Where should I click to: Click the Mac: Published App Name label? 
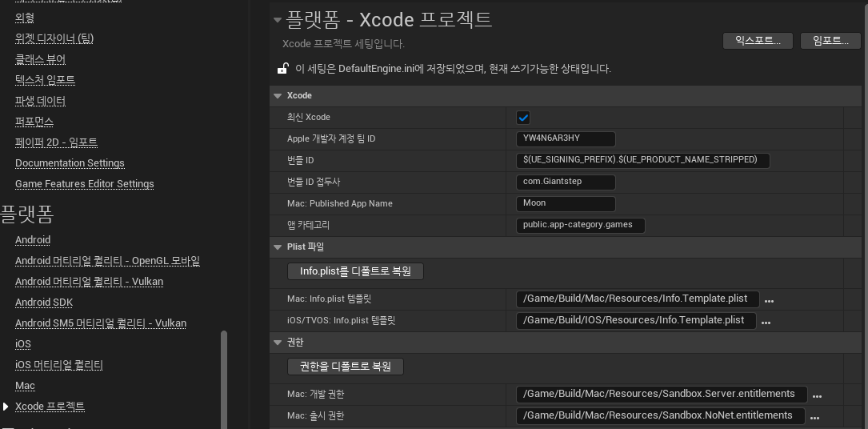coord(340,204)
